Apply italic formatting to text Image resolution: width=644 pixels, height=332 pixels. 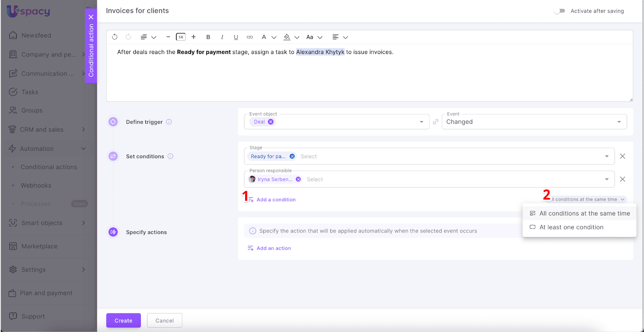click(222, 37)
